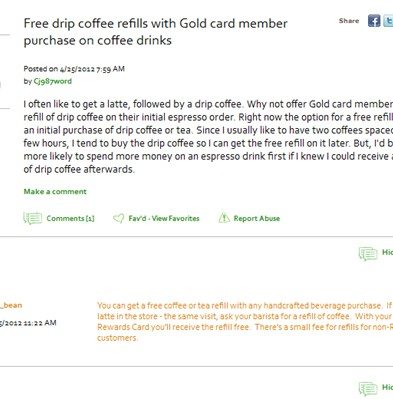393x399 pixels.
Task: Click the Hide text link below the comment
Action: pyautogui.click(x=387, y=387)
